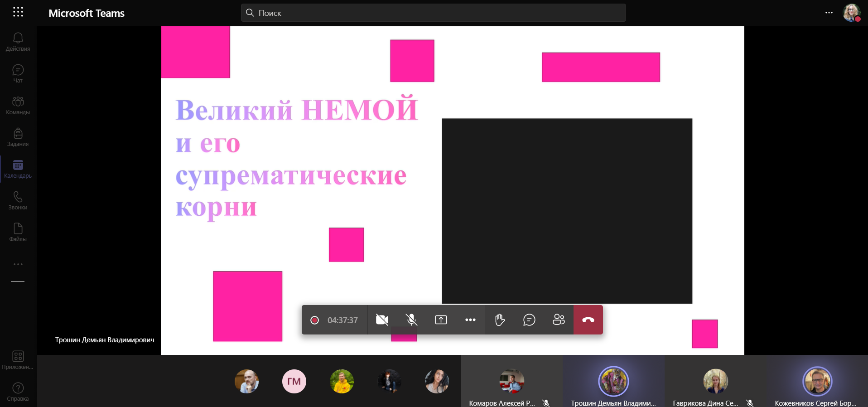Open more actions in call toolbar
Screen dimensions: 868x407
(470, 320)
